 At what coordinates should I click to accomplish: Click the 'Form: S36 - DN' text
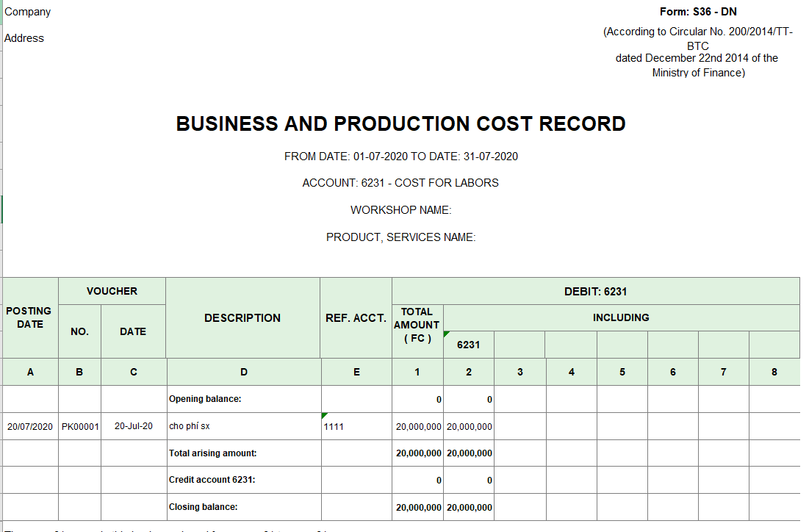pos(698,12)
